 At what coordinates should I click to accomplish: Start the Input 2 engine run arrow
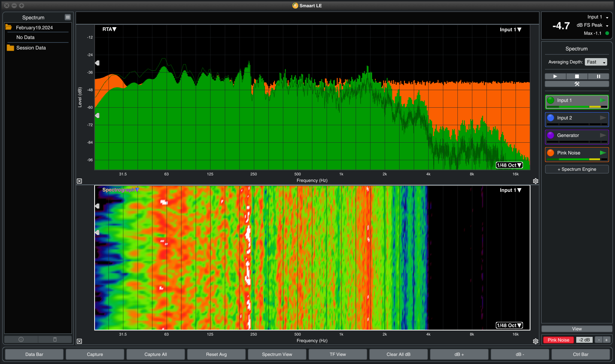tap(603, 118)
